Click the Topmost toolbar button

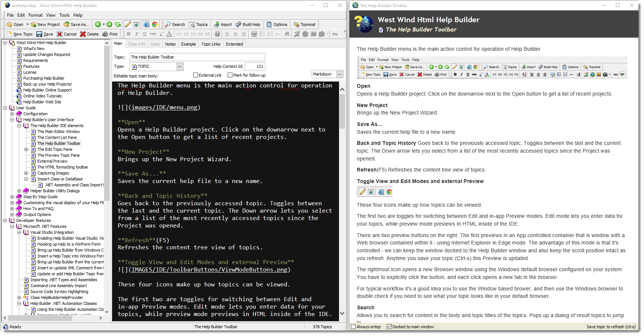pos(304,24)
